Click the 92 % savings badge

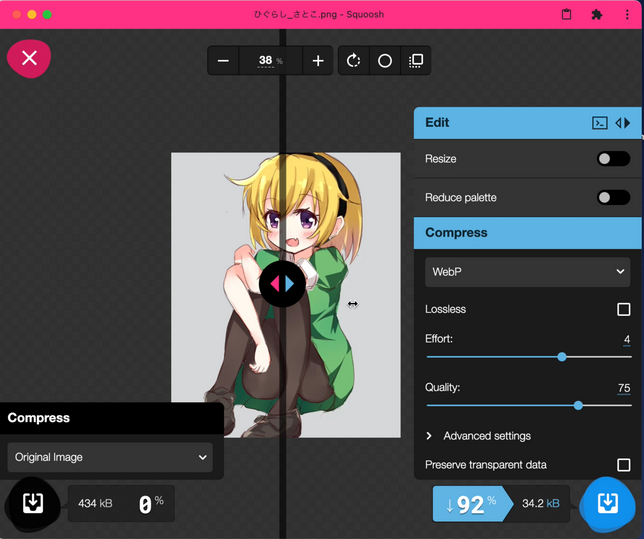[472, 504]
